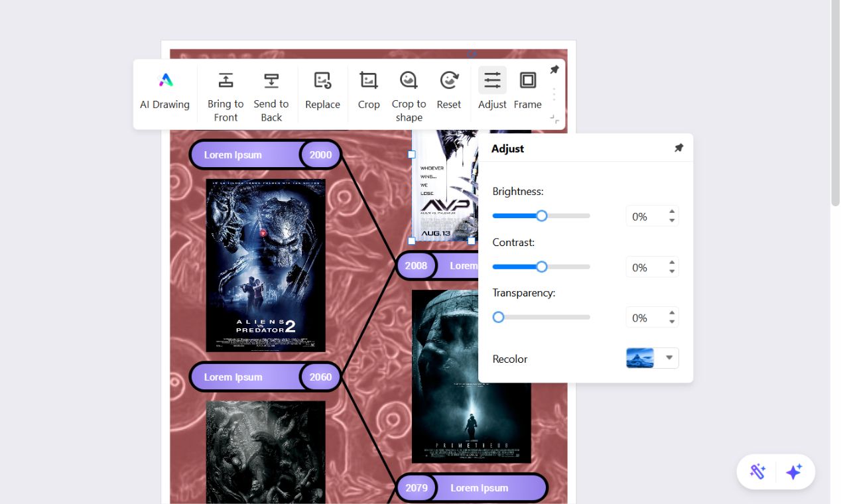Screen dimensions: 841x504
Task: Click the 2060 year badge
Action: (x=320, y=377)
